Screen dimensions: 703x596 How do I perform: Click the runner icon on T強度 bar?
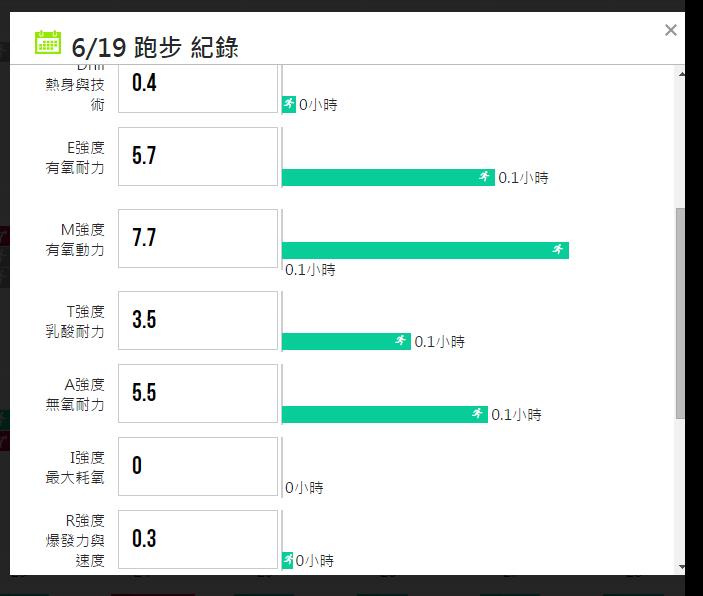tap(400, 340)
